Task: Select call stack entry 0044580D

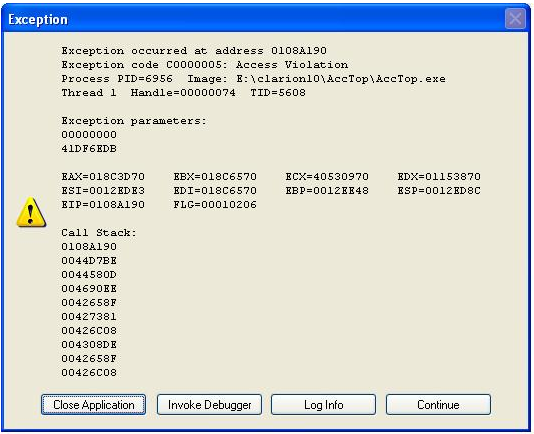Action: coord(89,275)
